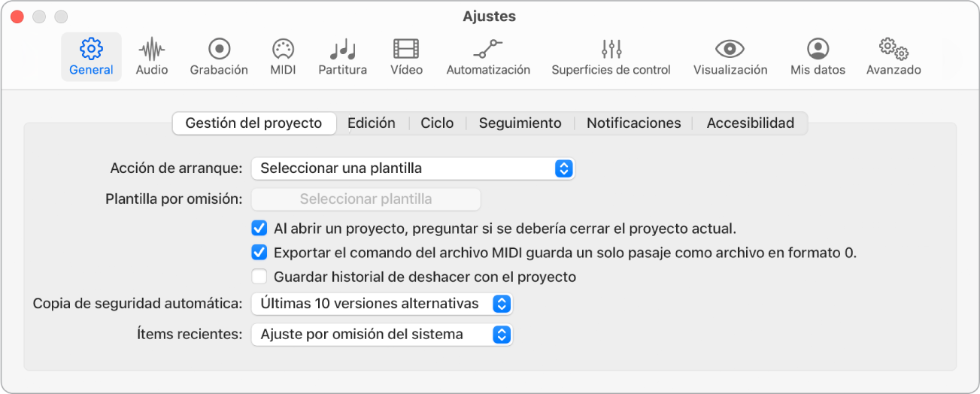Show the Visualización eye pane

pyautogui.click(x=730, y=57)
